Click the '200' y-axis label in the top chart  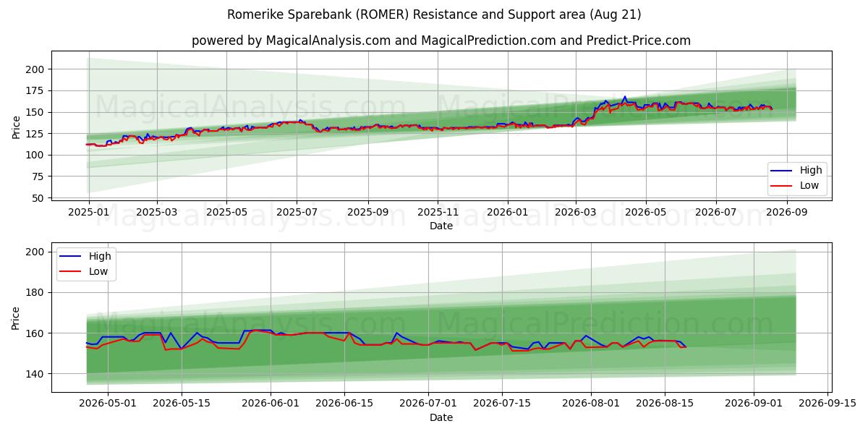coord(36,69)
